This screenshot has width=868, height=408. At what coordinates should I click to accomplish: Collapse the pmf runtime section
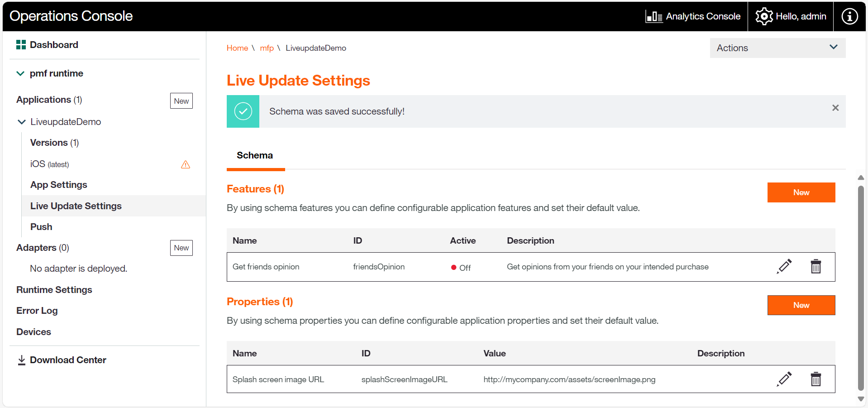tap(20, 73)
